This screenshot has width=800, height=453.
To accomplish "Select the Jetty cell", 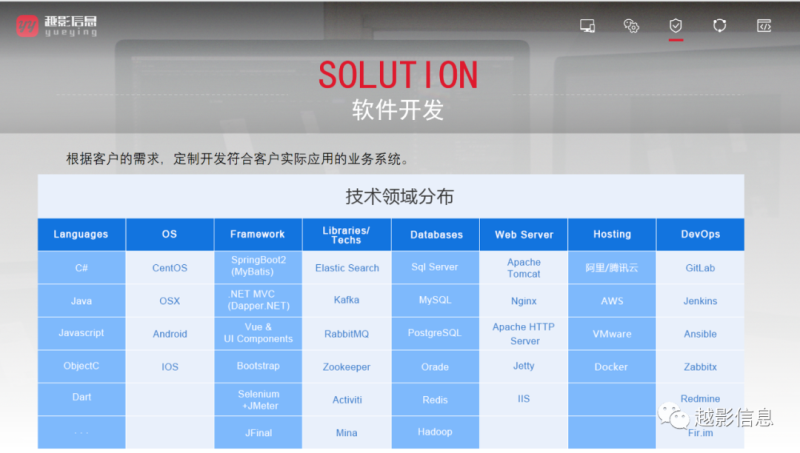I will point(523,366).
